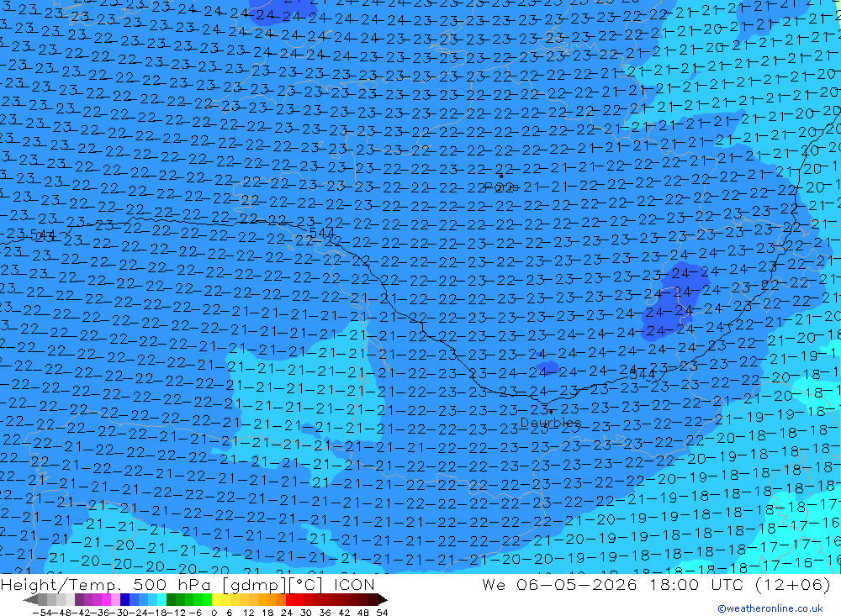The height and width of the screenshot is (616, 841).
Task: Pick the dark navy blue legend swatch
Action: click(x=124, y=599)
